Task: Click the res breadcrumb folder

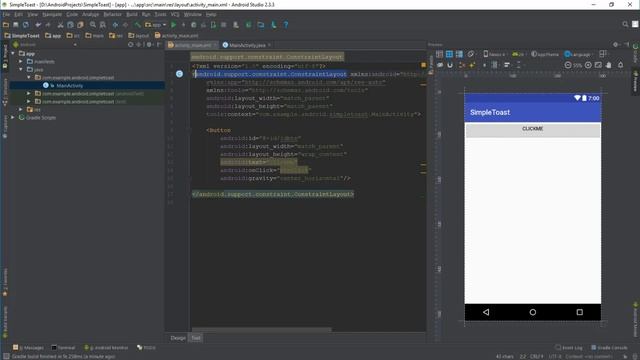Action: pyautogui.click(x=116, y=36)
